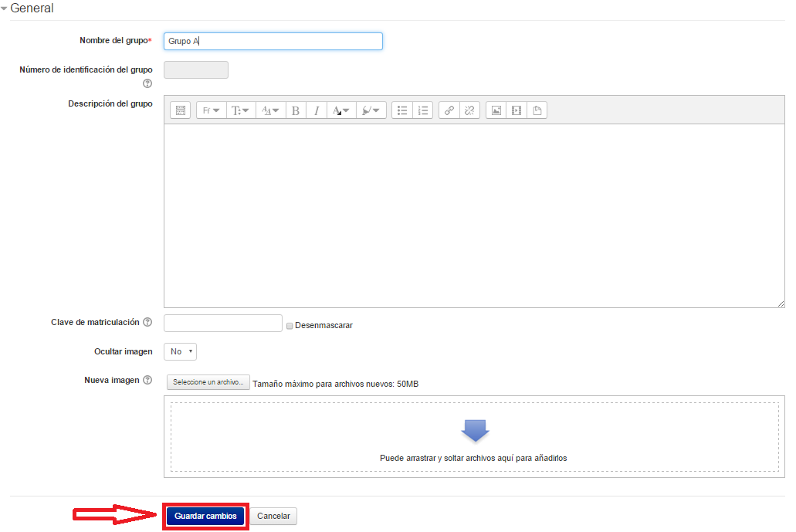This screenshot has height=532, width=796.
Task: Check the Desenmascarar checkbox
Action: [x=290, y=326]
